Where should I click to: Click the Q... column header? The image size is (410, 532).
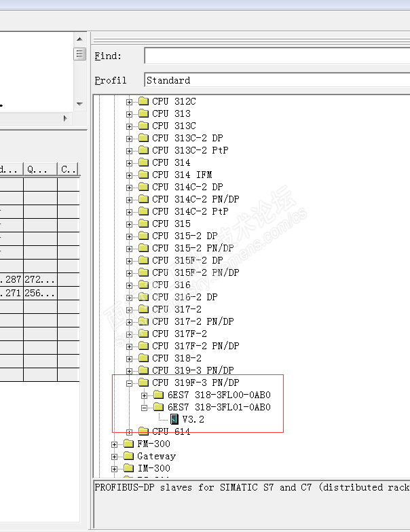(40, 169)
